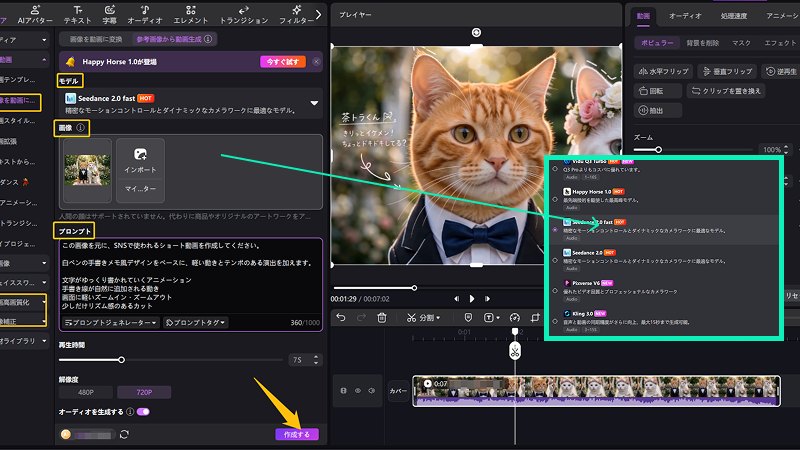
Task: Open the text tool dropdown arrow
Action: pyautogui.click(x=497, y=318)
